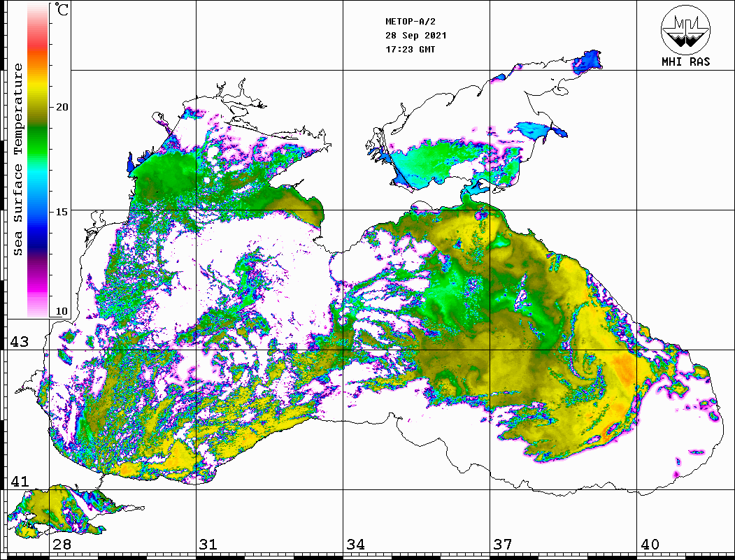
Task: Click the 'METOP-A/2' satellite label
Action: [x=411, y=22]
